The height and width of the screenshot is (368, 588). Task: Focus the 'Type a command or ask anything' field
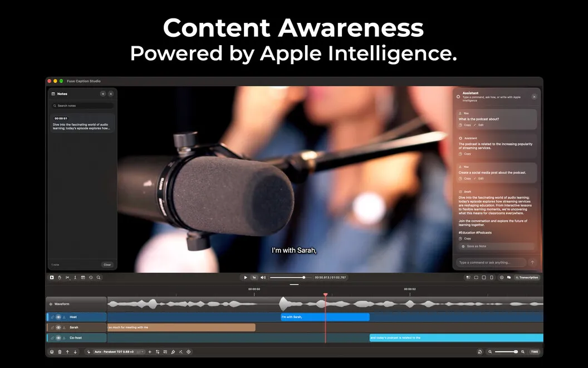491,263
